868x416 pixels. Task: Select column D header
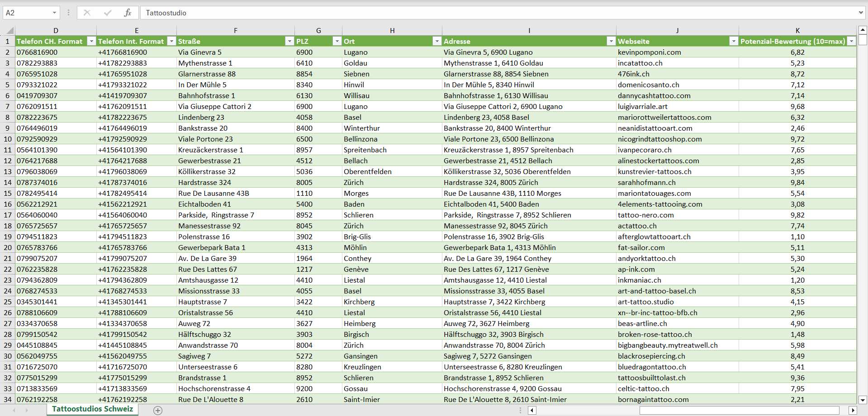[x=56, y=30]
